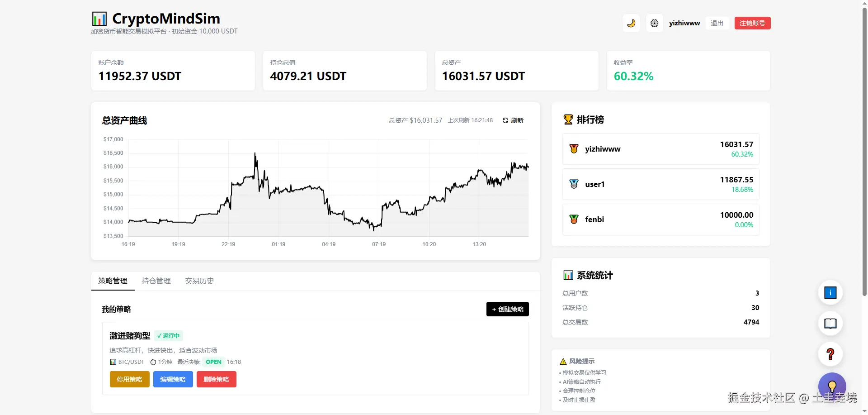Click the red 删除策略 button
The width and height of the screenshot is (868, 415).
coord(216,379)
